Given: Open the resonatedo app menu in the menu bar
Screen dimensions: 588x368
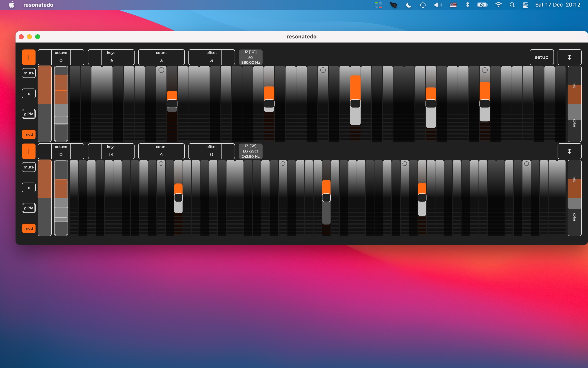Looking at the screenshot, I should [x=38, y=5].
